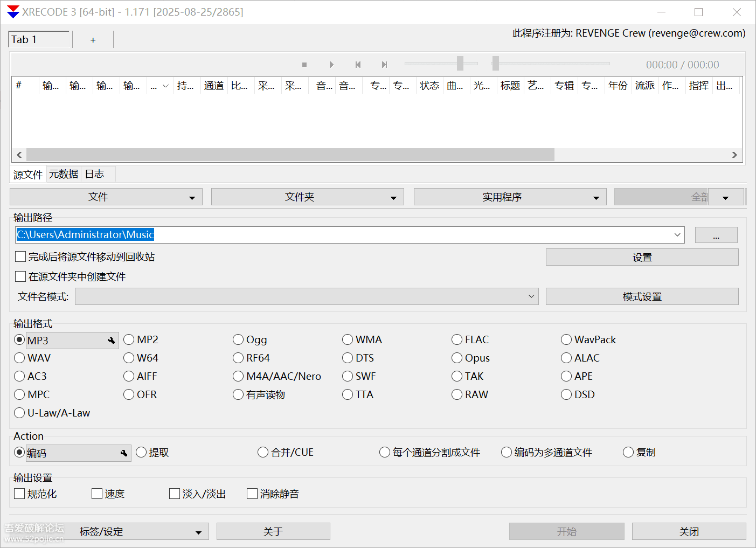Switch to the 元数据 tab

(x=63, y=174)
